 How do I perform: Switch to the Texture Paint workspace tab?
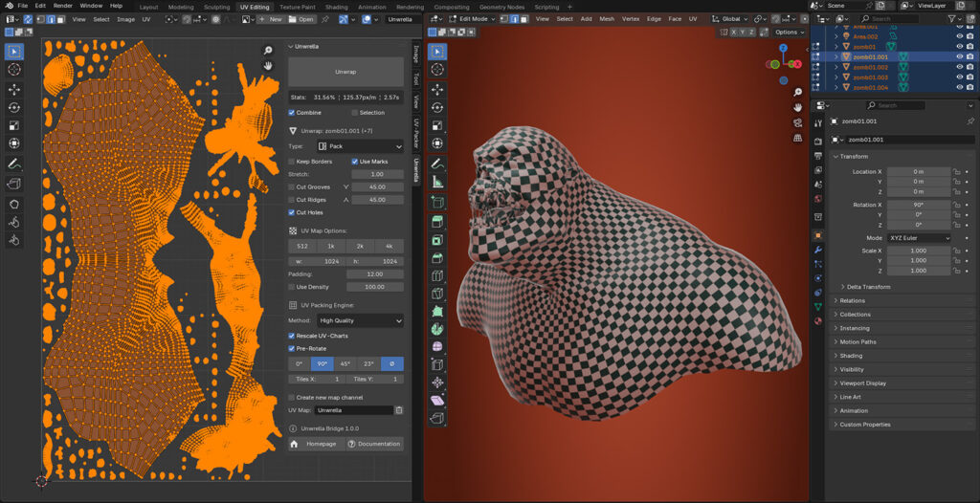tap(298, 7)
